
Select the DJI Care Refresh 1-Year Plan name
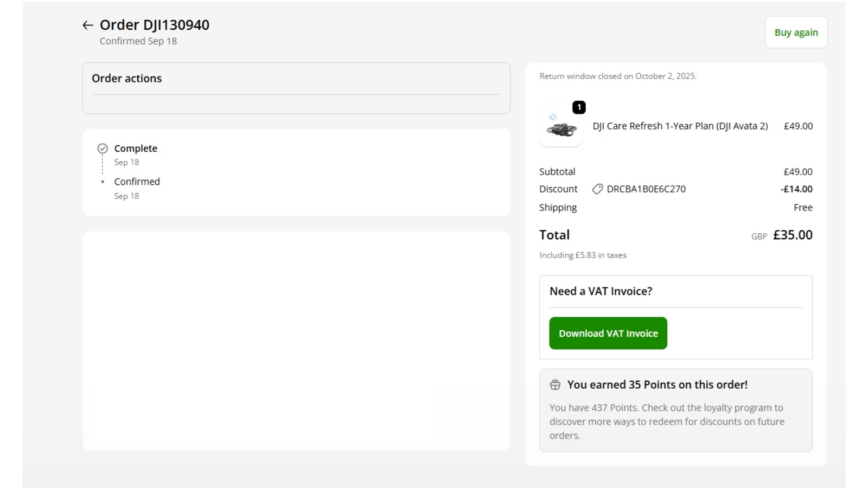(680, 126)
